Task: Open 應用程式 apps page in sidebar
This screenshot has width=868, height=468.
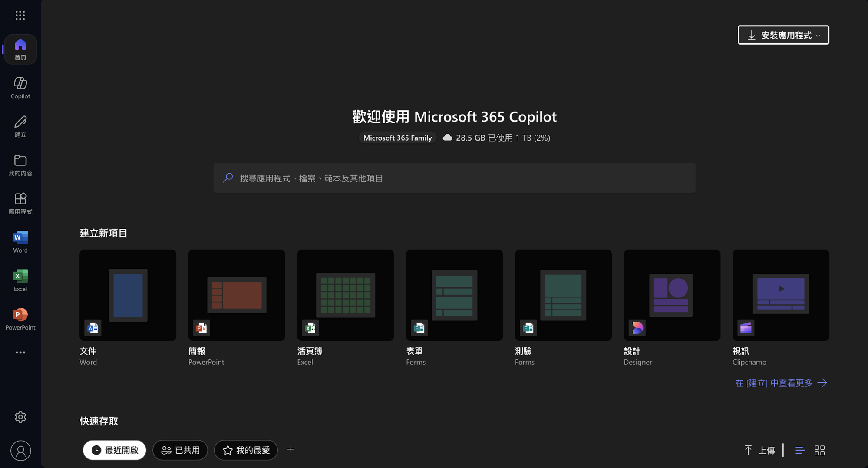Action: 20,204
